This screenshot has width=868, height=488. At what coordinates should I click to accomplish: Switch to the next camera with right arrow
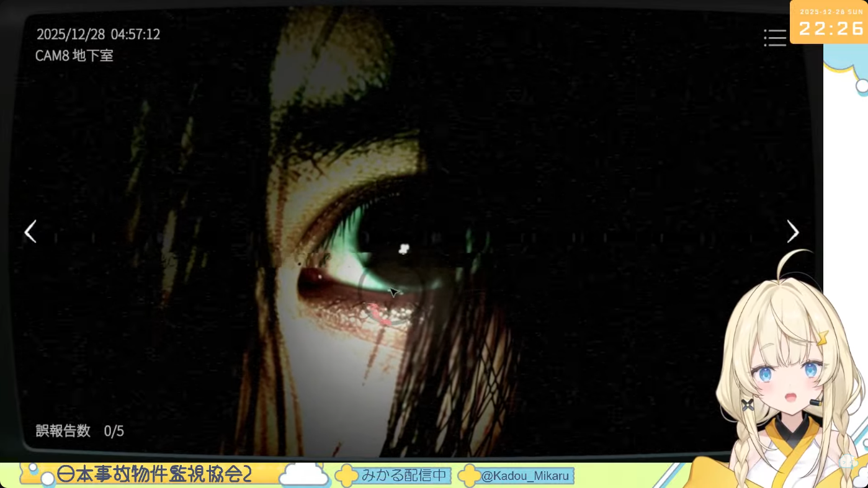pyautogui.click(x=793, y=231)
